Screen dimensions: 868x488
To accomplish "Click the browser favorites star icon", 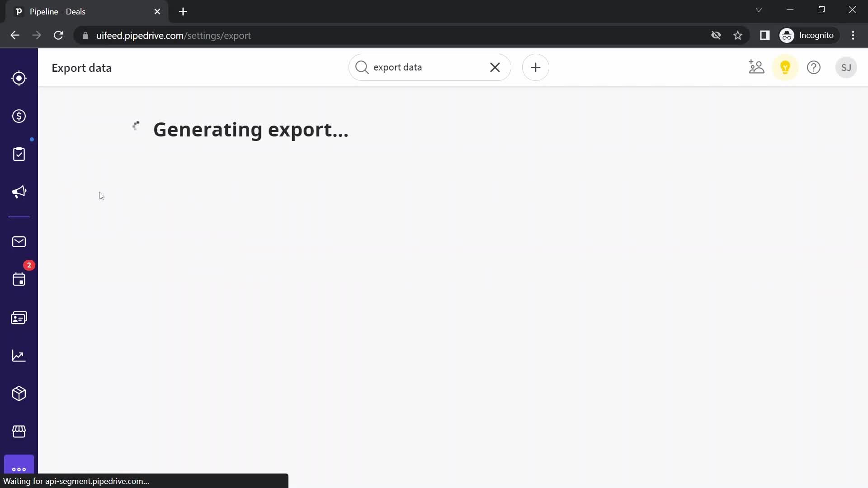I will 738,35.
